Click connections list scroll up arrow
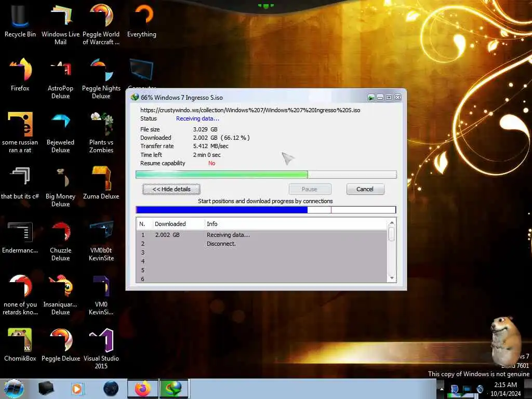Viewport: 532px width, 399px height. coord(392,223)
